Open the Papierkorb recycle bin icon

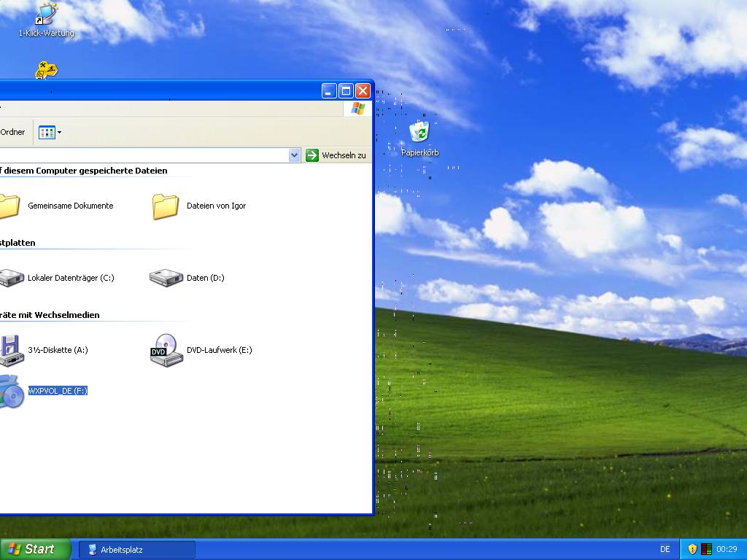click(419, 131)
